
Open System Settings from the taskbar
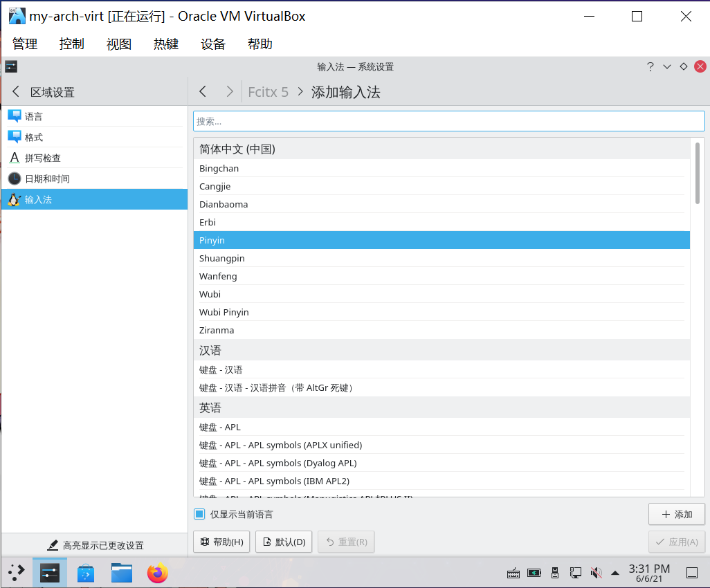pos(49,573)
